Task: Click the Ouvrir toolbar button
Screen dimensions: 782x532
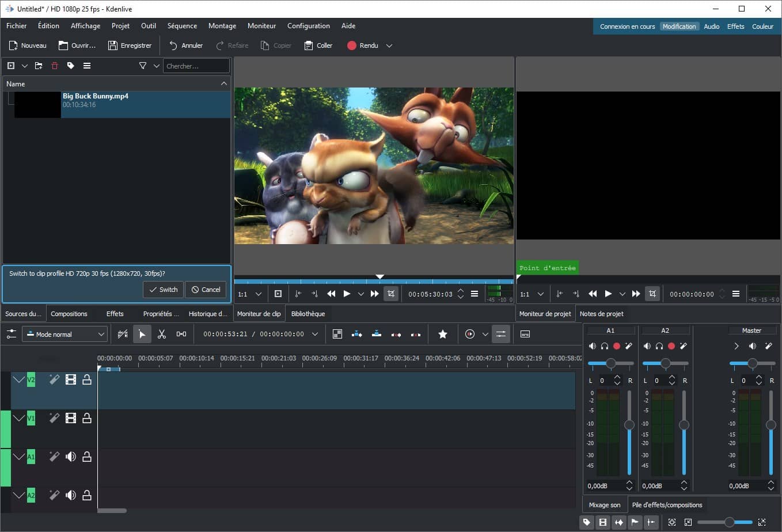Action: [x=77, y=45]
